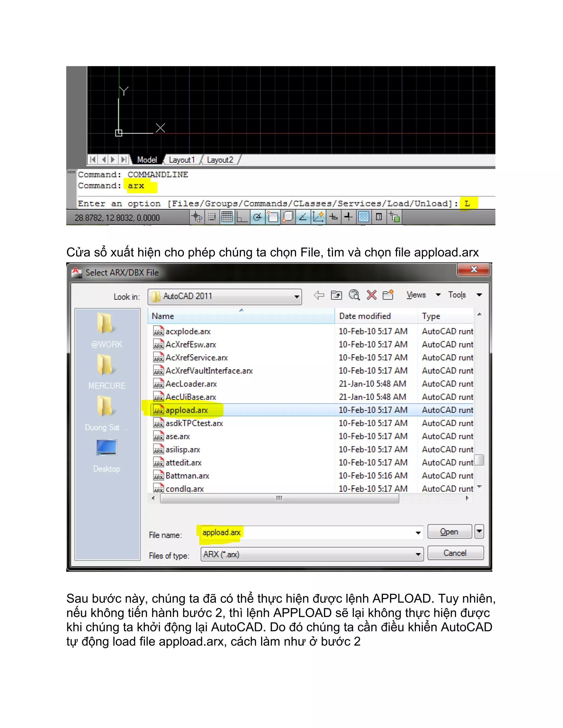563x728 pixels.
Task: Click the Search the Web icon
Action: coord(354,295)
